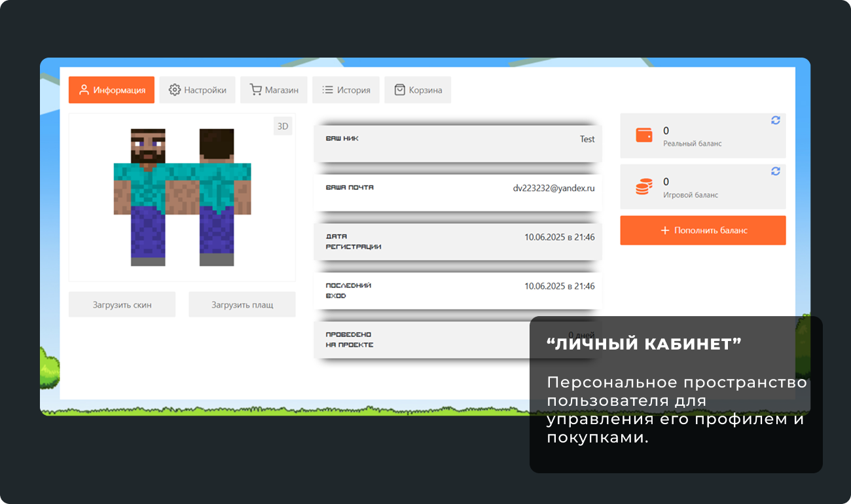Viewport: 851px width, 504px height.
Task: Open the Корзина tab
Action: pyautogui.click(x=418, y=90)
